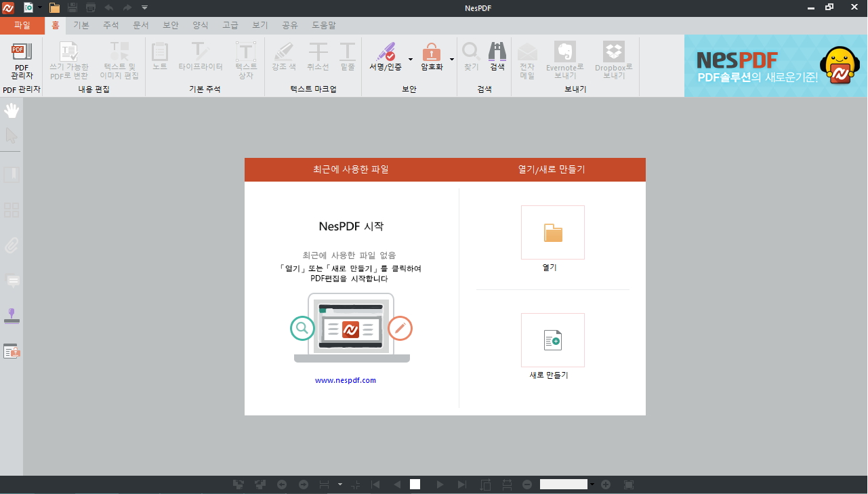Open the security panel in sidebar
Viewport: 868px width, 494px height.
pyautogui.click(x=12, y=351)
